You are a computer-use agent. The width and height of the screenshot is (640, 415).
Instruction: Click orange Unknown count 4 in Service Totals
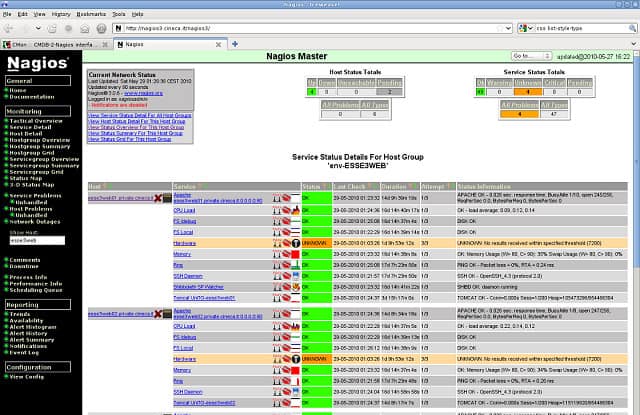click(528, 92)
